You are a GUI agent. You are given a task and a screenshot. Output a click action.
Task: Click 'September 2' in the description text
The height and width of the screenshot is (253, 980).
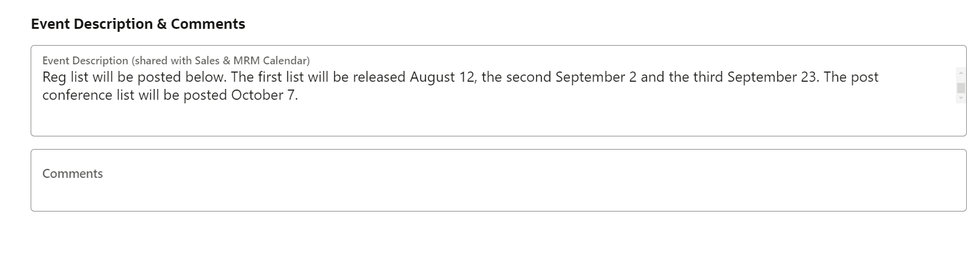pos(596,78)
